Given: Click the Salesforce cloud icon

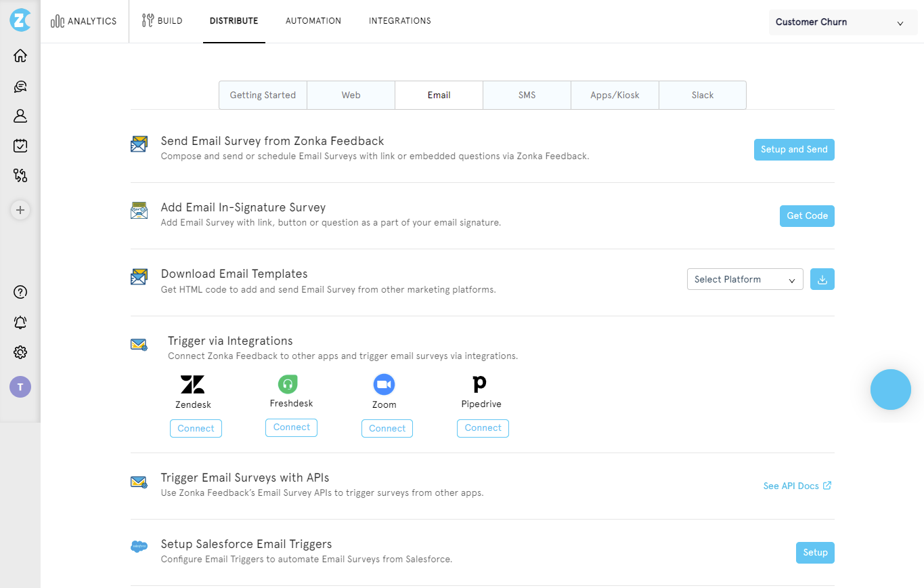Looking at the screenshot, I should pyautogui.click(x=139, y=547).
